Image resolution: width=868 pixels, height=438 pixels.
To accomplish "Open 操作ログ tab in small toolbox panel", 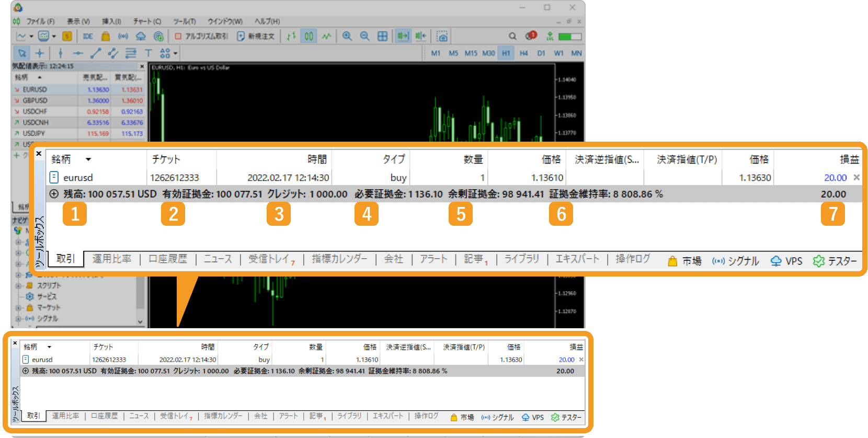I will [426, 416].
